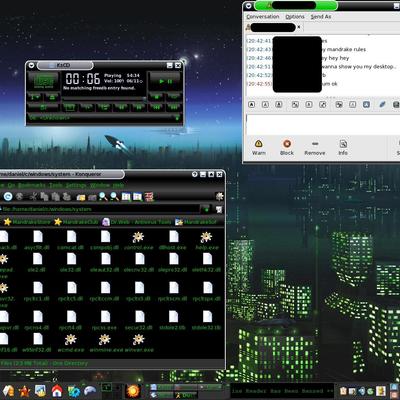Select the winver.exe file icon
400x400 pixels.
(139, 340)
